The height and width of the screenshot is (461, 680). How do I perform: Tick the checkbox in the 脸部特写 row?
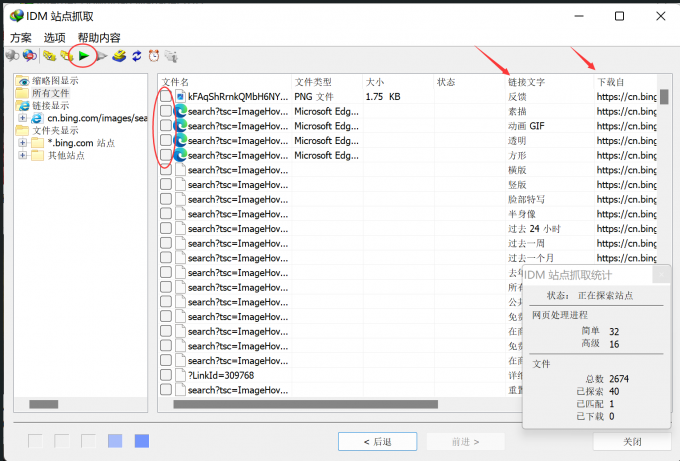pyautogui.click(x=166, y=199)
